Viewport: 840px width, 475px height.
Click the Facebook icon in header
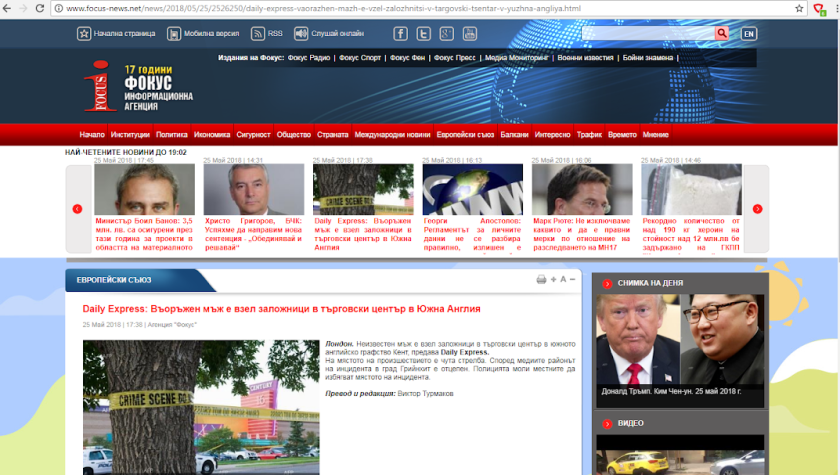coord(400,33)
